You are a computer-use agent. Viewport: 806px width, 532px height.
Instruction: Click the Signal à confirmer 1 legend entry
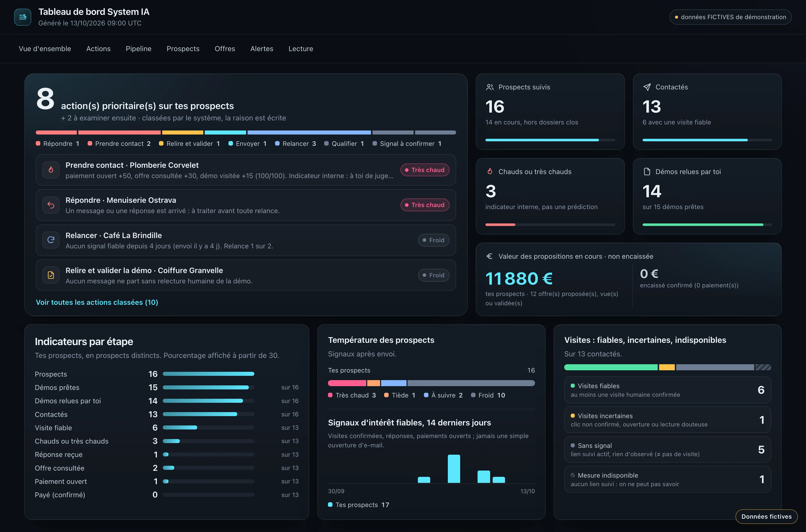[x=407, y=144]
